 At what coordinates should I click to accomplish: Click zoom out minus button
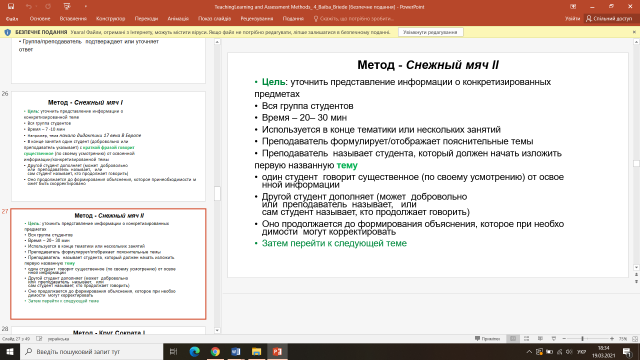coord(564,339)
